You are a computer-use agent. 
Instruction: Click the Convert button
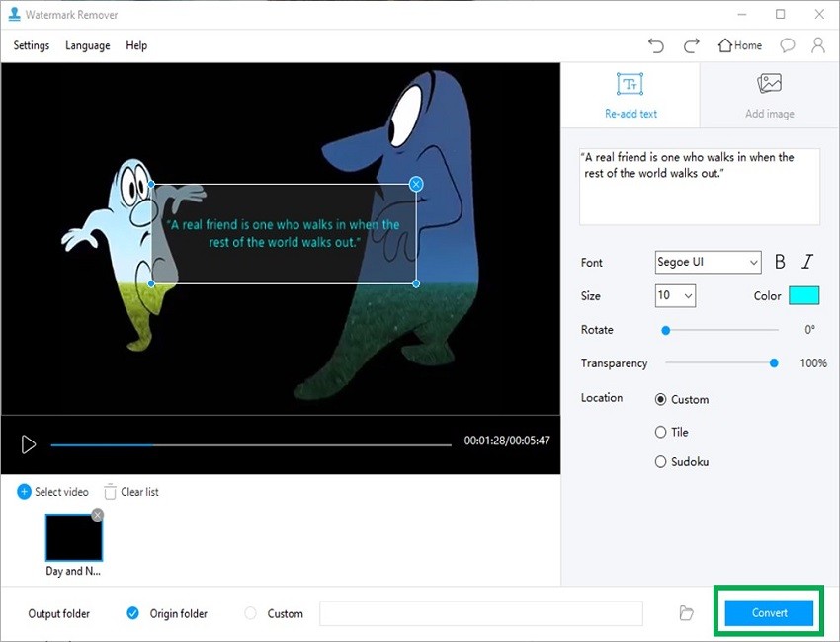coord(769,613)
